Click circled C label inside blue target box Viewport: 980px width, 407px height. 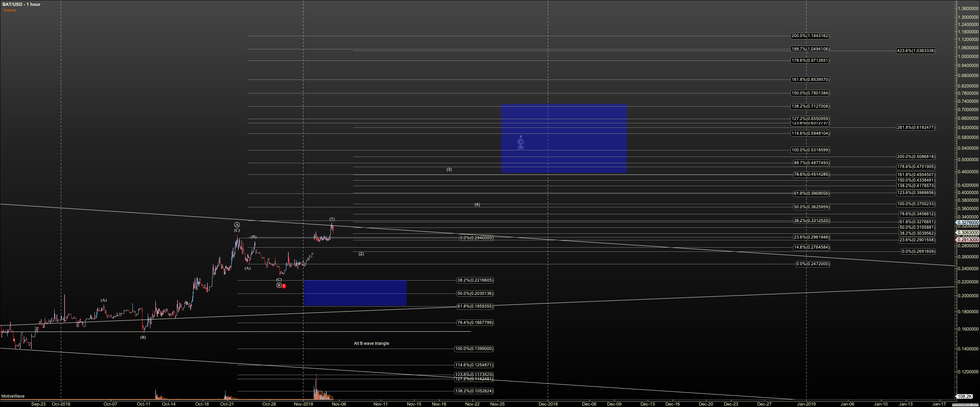pos(521,142)
